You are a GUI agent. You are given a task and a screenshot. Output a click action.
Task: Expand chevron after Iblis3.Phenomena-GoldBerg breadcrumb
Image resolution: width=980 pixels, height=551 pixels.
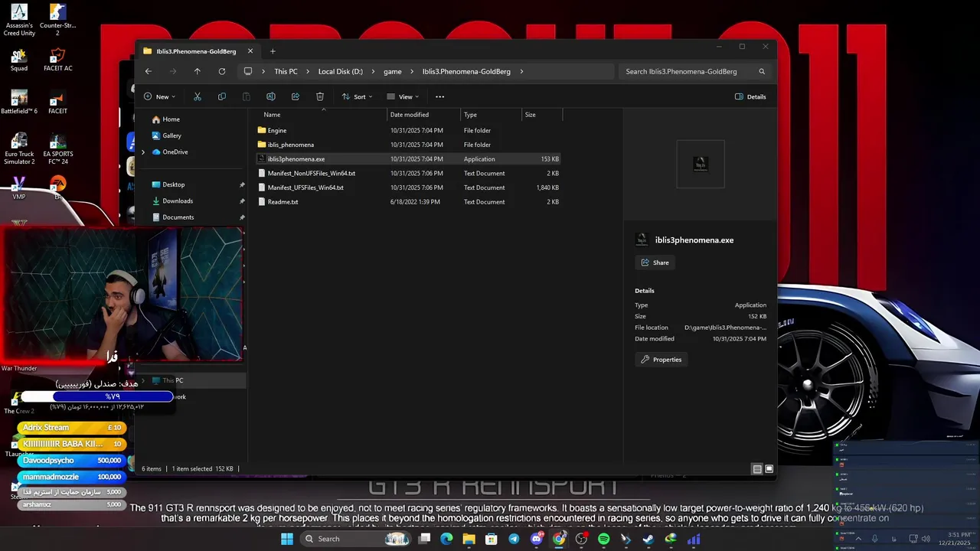click(x=521, y=71)
